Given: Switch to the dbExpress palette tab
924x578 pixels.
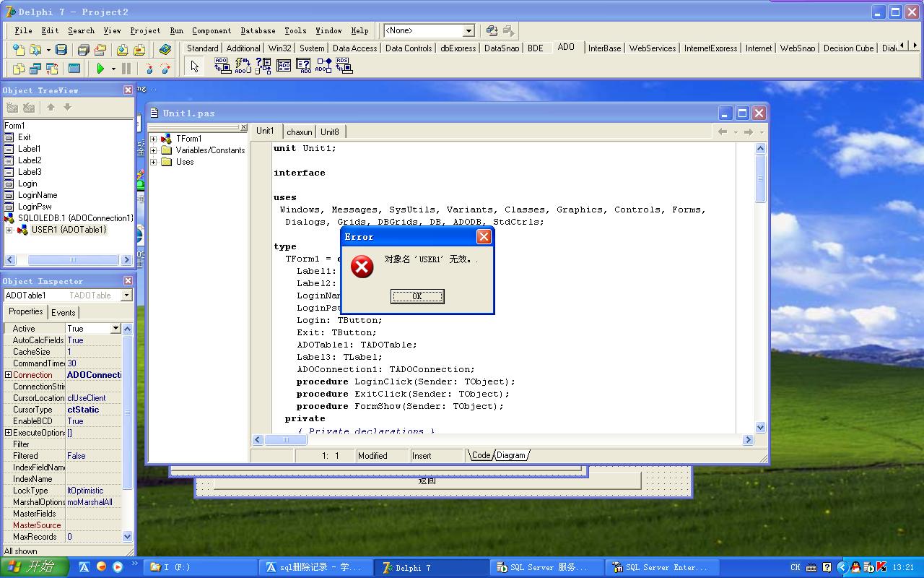Looking at the screenshot, I should point(458,48).
